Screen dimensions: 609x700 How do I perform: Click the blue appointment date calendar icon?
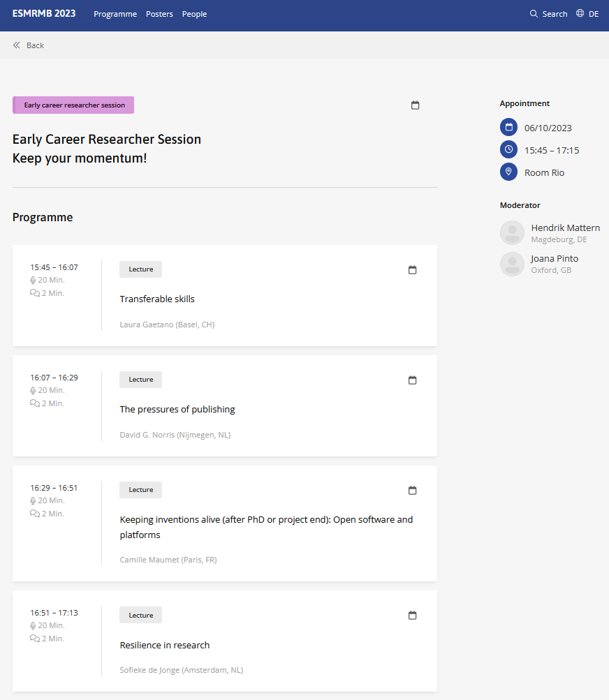click(508, 127)
